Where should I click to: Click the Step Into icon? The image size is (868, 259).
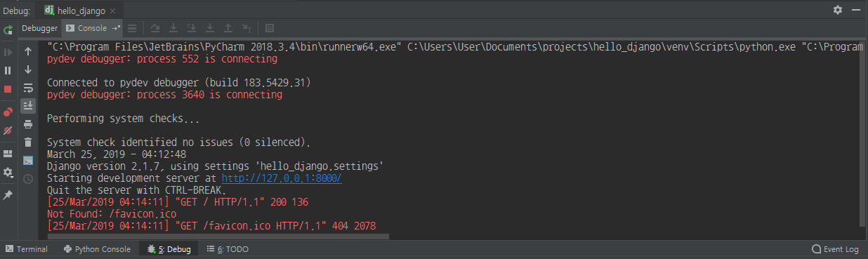coord(174,28)
